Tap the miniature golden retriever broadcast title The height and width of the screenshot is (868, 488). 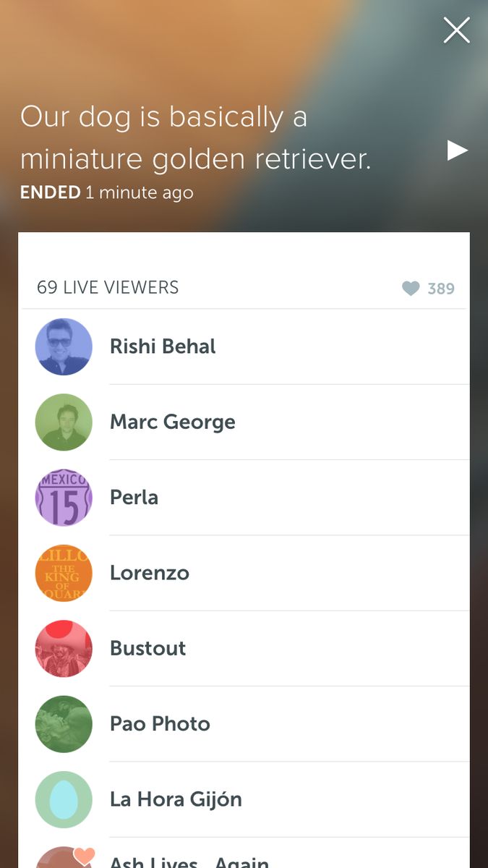coord(195,137)
